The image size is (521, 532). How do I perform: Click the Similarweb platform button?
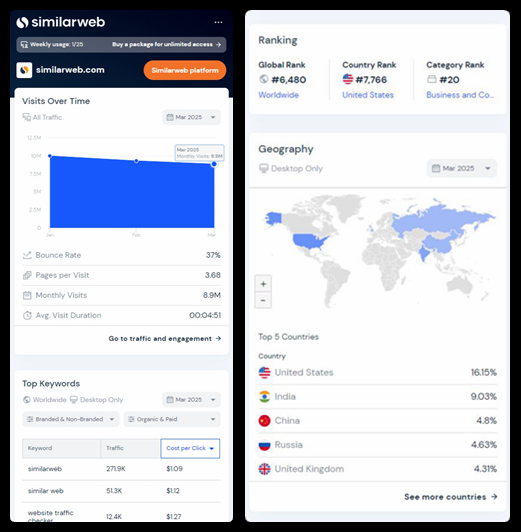click(185, 70)
